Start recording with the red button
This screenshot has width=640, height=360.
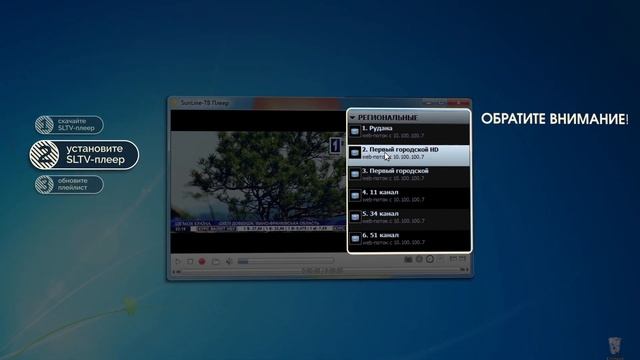[202, 261]
